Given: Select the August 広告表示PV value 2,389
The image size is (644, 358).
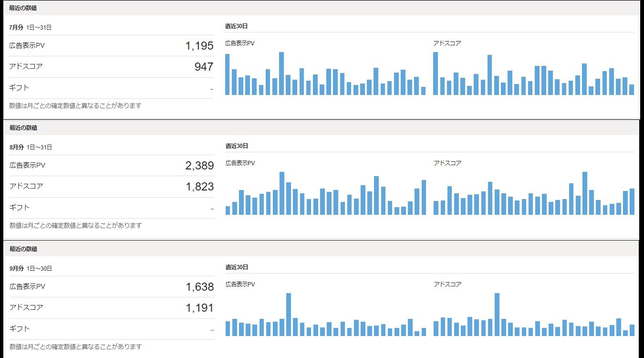Looking at the screenshot, I should [x=199, y=166].
